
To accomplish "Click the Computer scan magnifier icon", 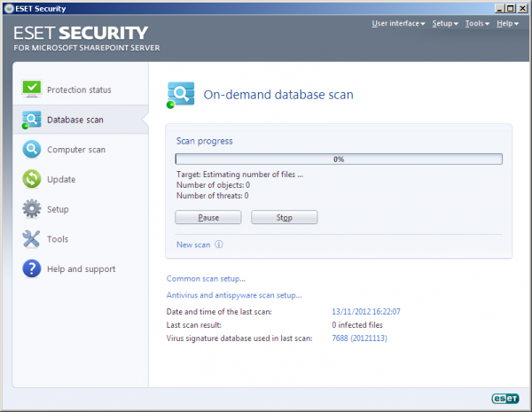I will click(32, 150).
